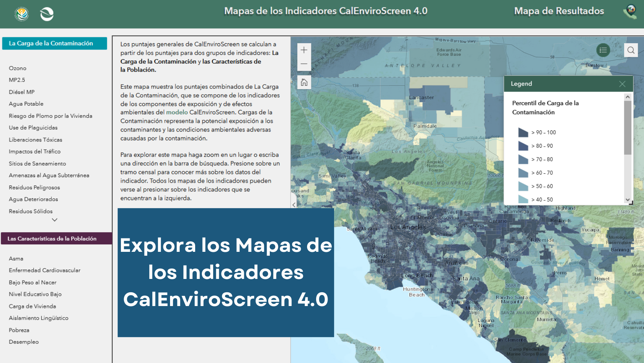Toggle the legend list button

pos(603,50)
